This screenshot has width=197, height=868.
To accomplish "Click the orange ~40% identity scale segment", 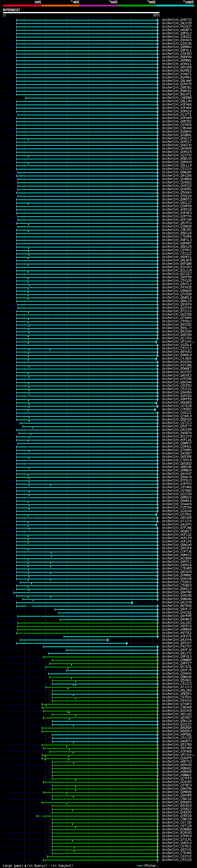I will click(x=60, y=6).
